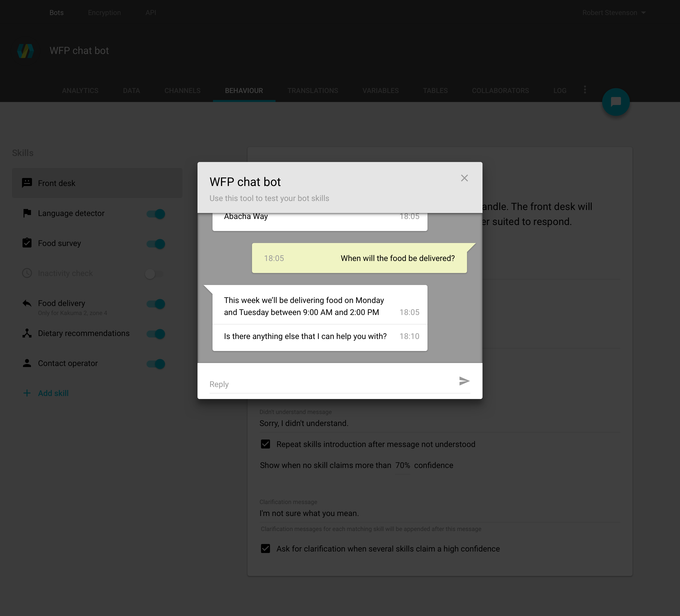Toggle the Food delivery skill switch
Image resolution: width=680 pixels, height=616 pixels.
[155, 304]
